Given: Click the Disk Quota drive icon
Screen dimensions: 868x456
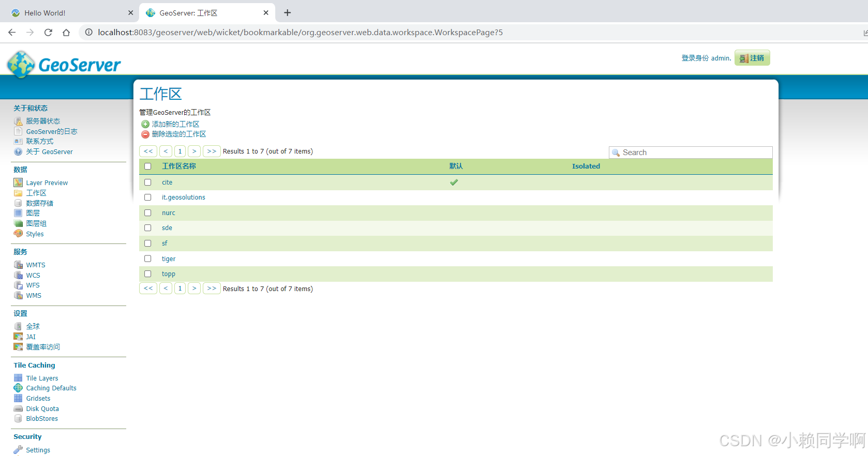Looking at the screenshot, I should [18, 408].
